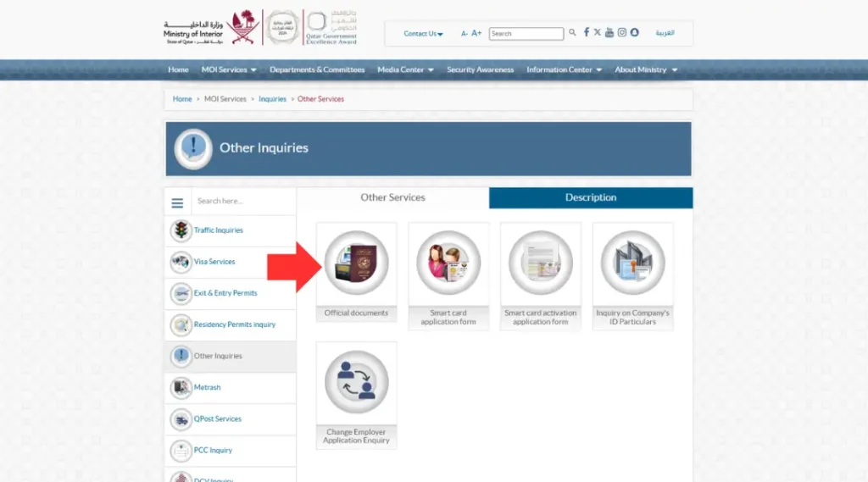Decrease font size with A- icon
Image resolution: width=868 pixels, height=482 pixels.
click(465, 34)
